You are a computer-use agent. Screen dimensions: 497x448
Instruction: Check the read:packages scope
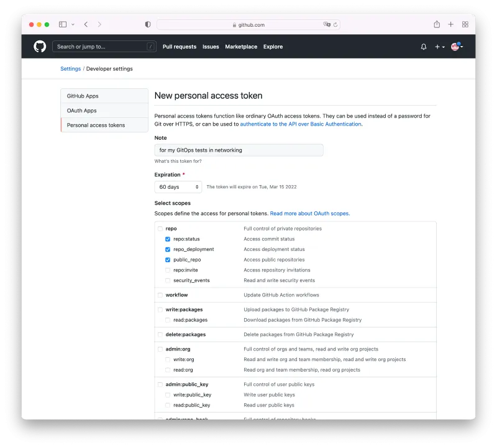click(168, 320)
